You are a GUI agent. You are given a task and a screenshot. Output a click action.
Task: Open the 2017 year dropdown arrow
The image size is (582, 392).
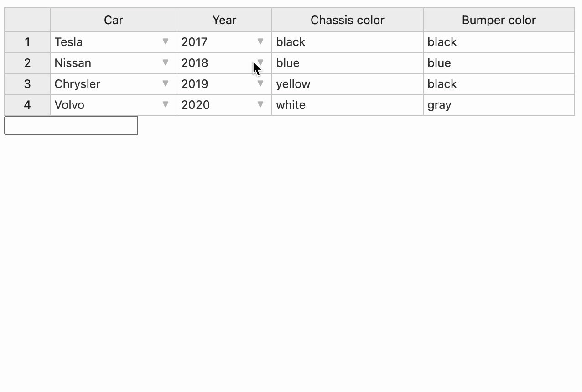tap(260, 41)
